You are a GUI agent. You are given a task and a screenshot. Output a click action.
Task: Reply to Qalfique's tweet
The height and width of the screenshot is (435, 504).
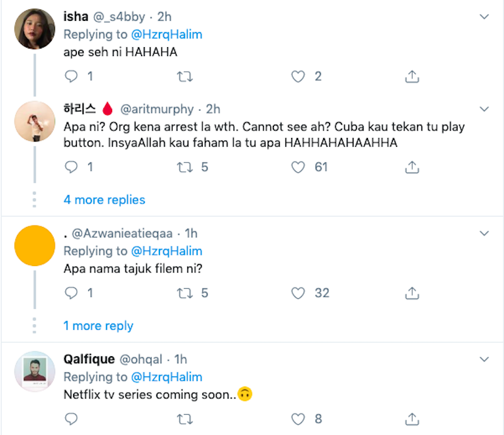point(72,419)
